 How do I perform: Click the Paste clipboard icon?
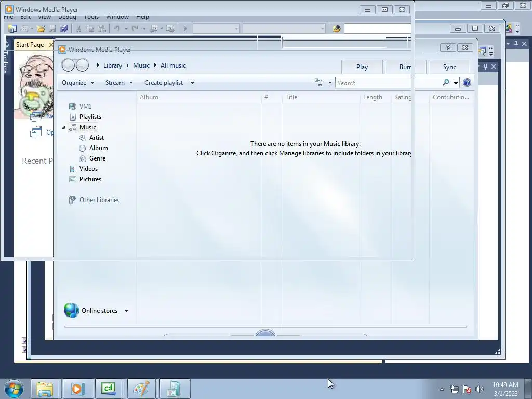tap(102, 29)
